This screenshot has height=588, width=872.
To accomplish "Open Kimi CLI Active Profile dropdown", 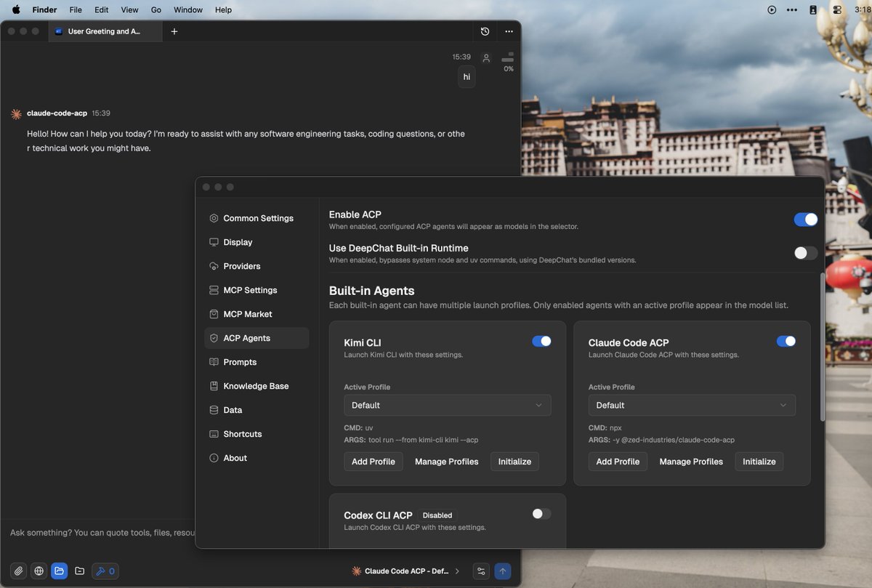I will click(448, 405).
